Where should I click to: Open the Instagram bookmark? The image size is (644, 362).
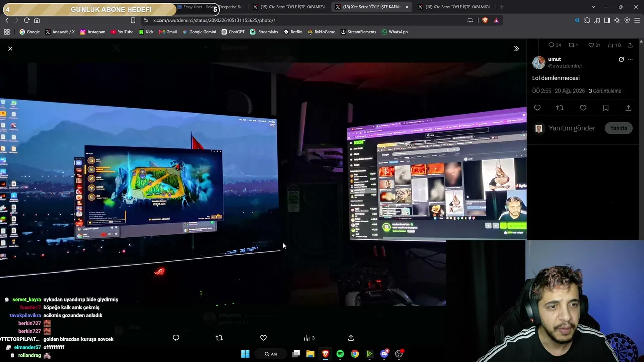[93, 32]
